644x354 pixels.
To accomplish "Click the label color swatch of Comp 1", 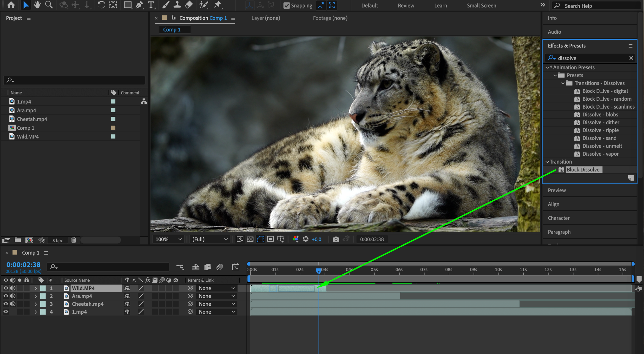I will [x=113, y=128].
